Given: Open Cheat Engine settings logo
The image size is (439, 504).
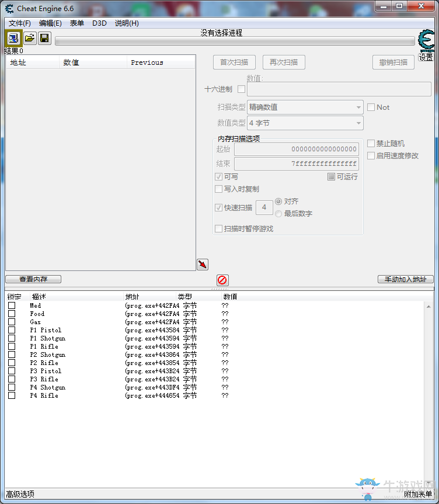Looking at the screenshot, I should [426, 40].
